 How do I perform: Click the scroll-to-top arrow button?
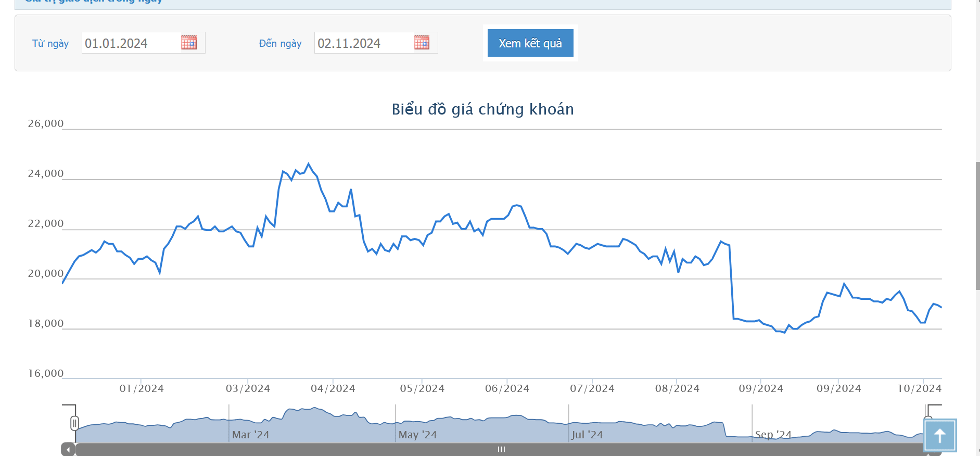[939, 435]
